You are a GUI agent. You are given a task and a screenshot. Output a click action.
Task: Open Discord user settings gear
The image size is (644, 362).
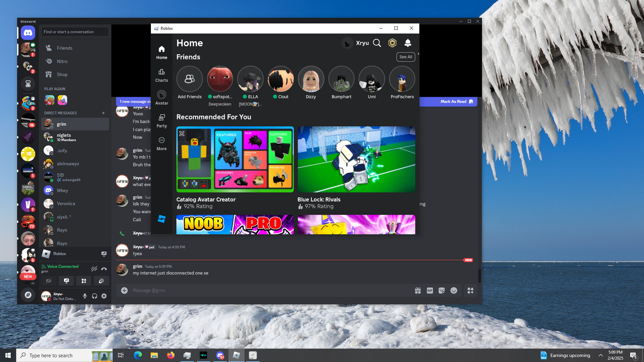(x=104, y=296)
